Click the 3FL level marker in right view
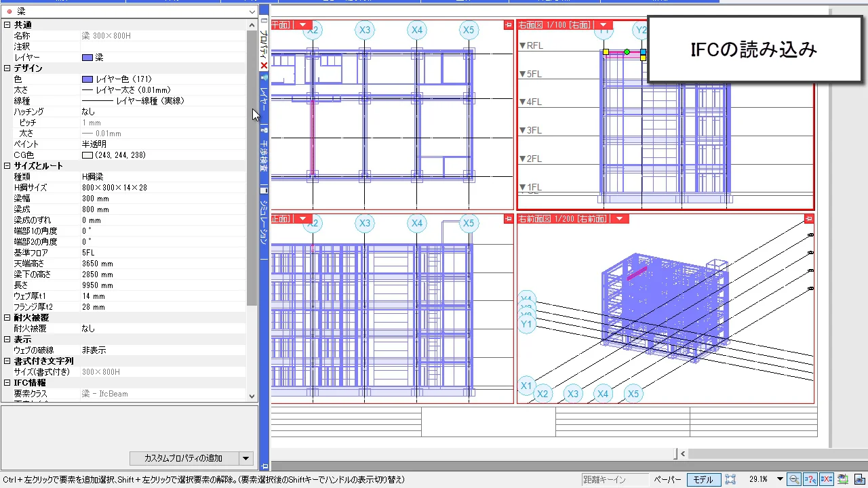The width and height of the screenshot is (868, 488). pyautogui.click(x=530, y=130)
